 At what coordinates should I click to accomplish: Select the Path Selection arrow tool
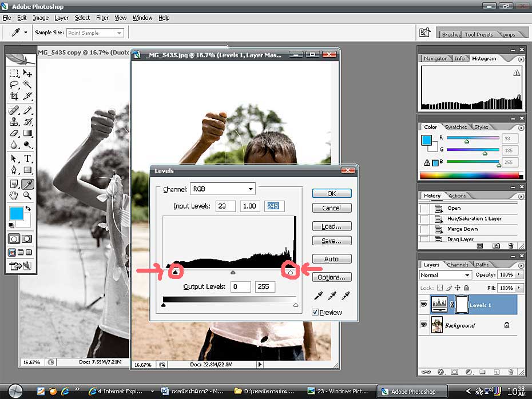coord(14,159)
